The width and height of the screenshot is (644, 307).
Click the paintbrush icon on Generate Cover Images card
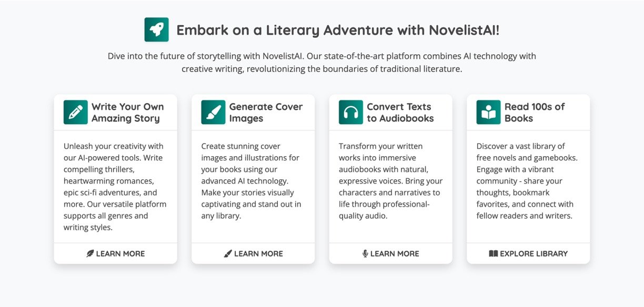213,112
